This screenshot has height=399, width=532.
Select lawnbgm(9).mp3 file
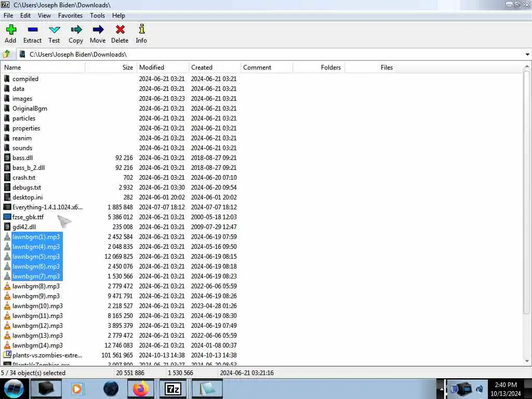pyautogui.click(x=36, y=296)
